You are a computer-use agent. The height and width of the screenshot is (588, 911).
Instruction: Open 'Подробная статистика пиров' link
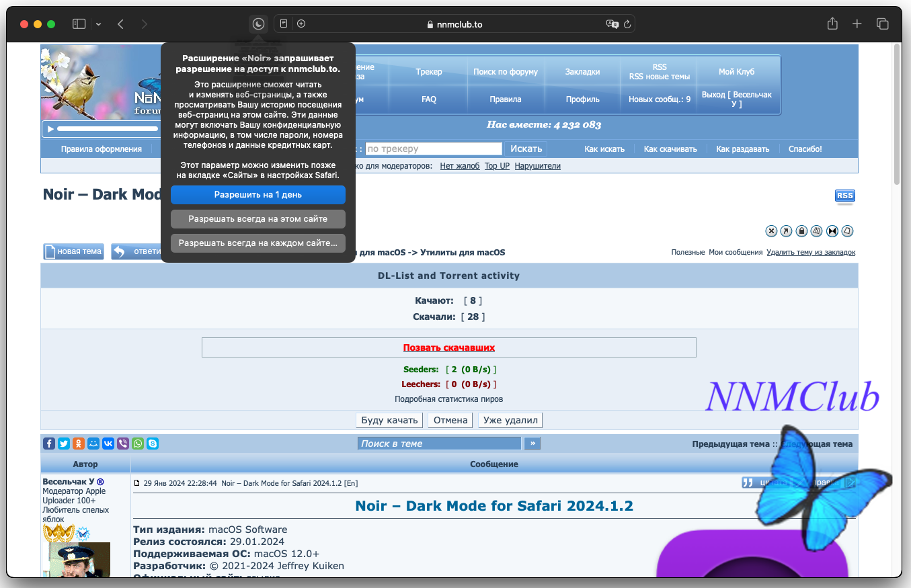(x=449, y=399)
